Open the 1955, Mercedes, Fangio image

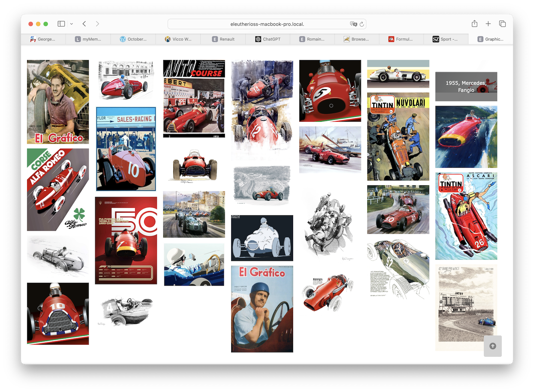point(466,86)
